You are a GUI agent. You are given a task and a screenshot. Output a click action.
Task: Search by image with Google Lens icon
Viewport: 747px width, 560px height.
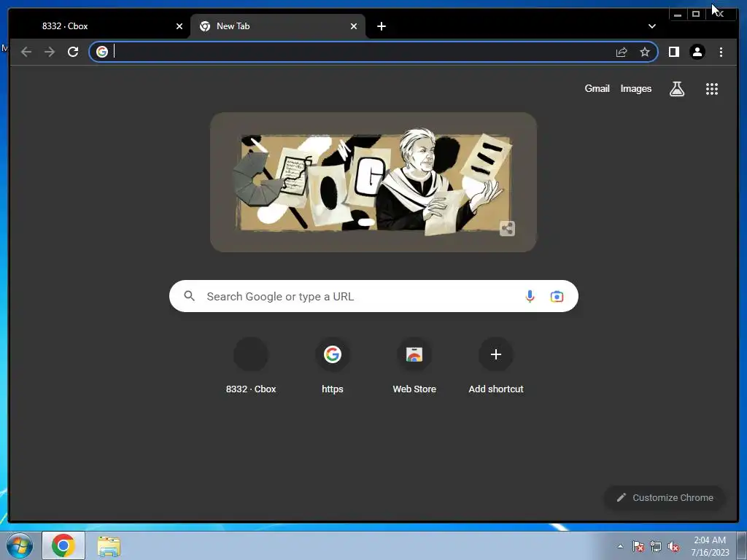tap(557, 296)
